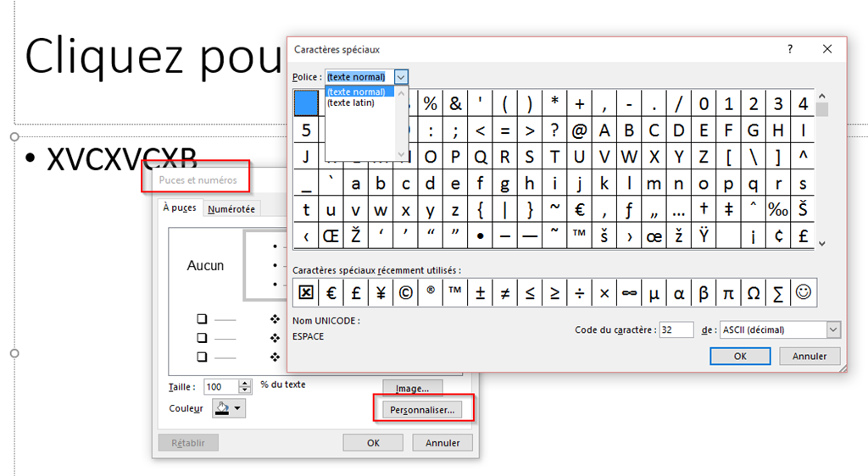Expand the ASCII (décimal) encoding dropdown
This screenshot has width=868, height=476.
click(834, 329)
